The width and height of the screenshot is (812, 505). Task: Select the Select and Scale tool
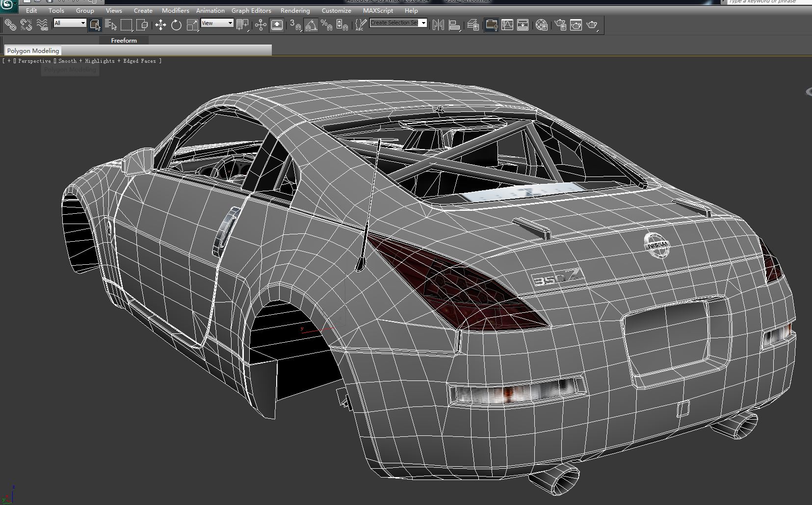pos(192,25)
